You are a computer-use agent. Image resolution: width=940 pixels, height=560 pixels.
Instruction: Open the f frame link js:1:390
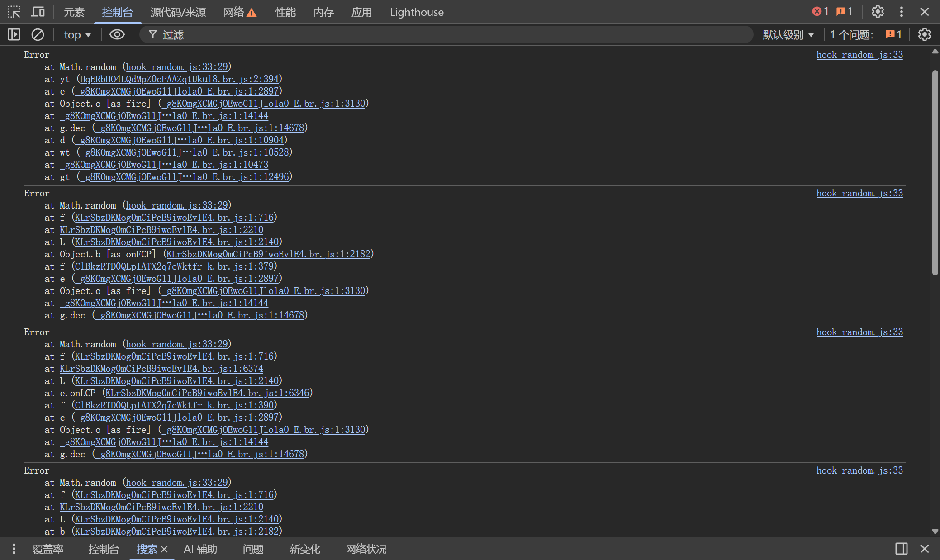(x=174, y=405)
